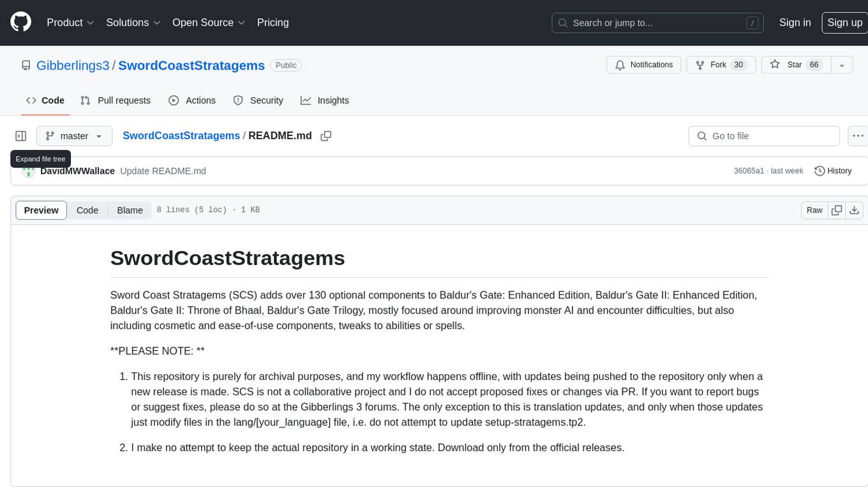The height and width of the screenshot is (488, 868).
Task: Open the star lists dropdown arrow
Action: tap(842, 65)
